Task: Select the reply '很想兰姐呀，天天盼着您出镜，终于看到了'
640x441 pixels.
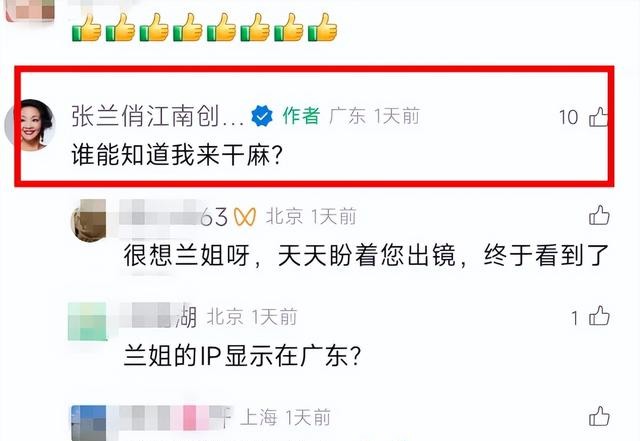Action: click(x=366, y=256)
